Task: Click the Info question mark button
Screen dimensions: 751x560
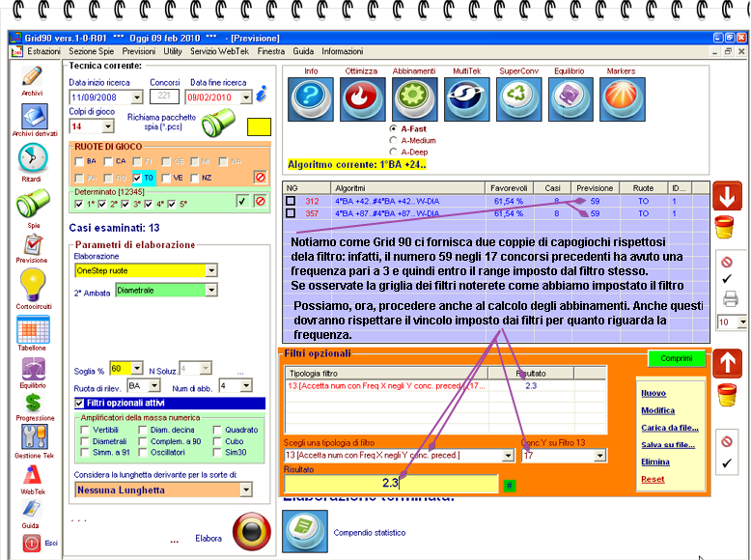Action: tap(311, 99)
